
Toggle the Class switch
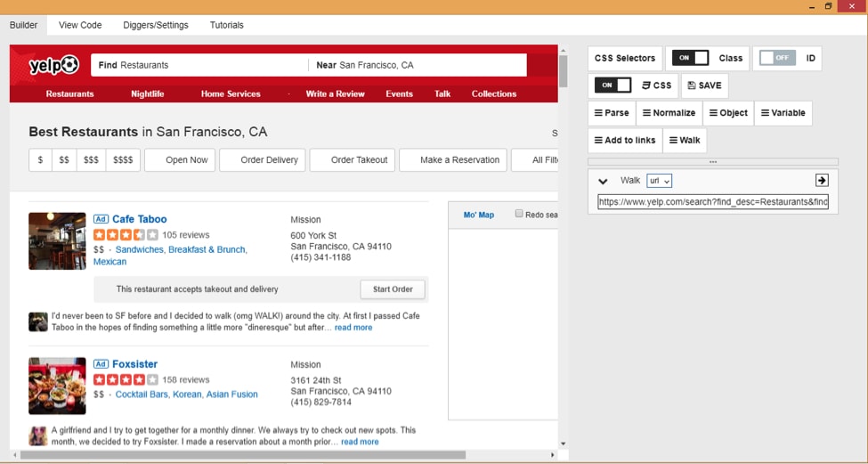coord(690,58)
